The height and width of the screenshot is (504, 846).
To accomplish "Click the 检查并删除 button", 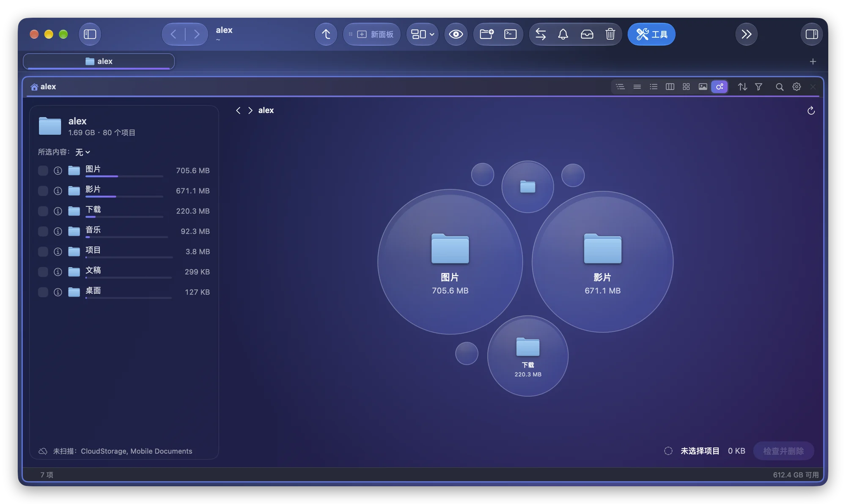I will [783, 451].
